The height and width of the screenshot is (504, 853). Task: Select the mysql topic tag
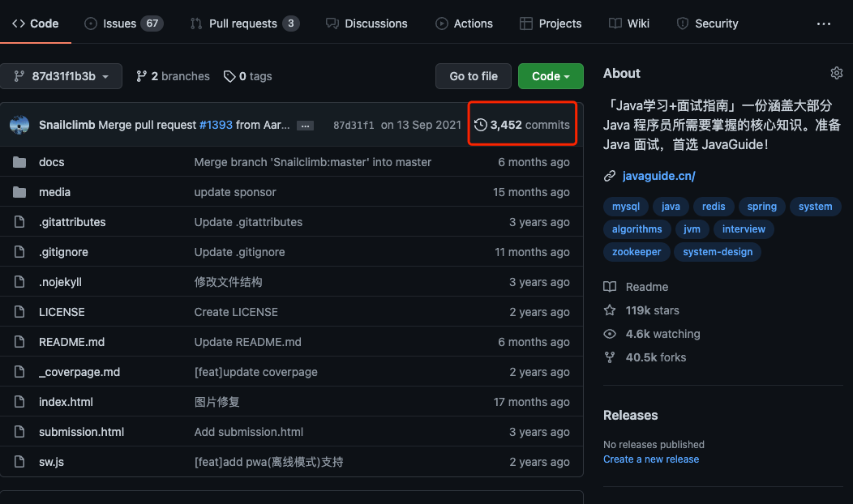pyautogui.click(x=626, y=206)
